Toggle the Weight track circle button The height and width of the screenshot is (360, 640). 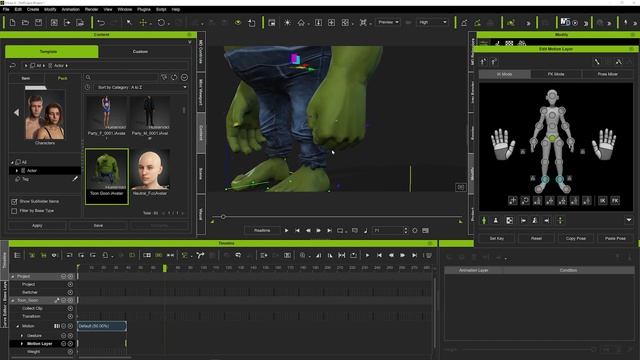tap(70, 351)
